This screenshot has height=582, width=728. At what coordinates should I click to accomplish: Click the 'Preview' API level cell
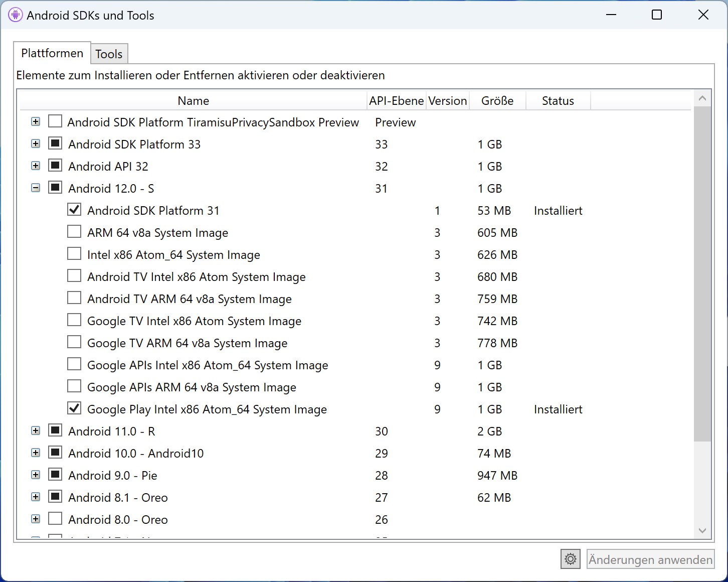coord(396,122)
